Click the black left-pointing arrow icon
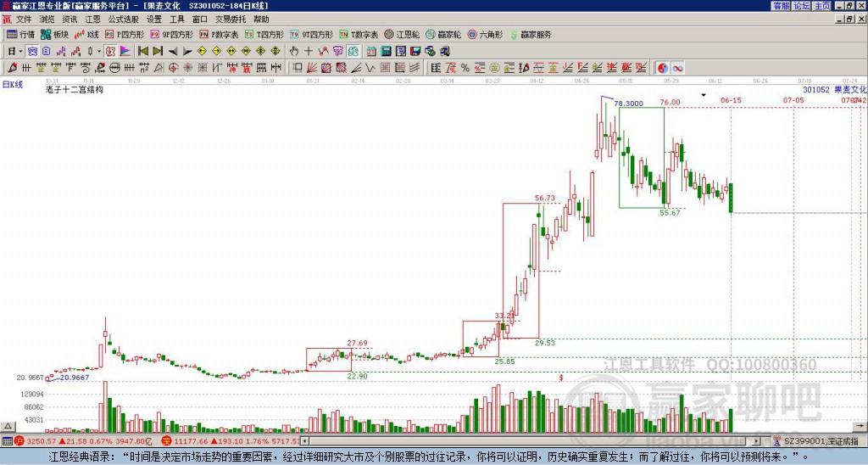Screen dimensions: 868x465 coord(173,52)
